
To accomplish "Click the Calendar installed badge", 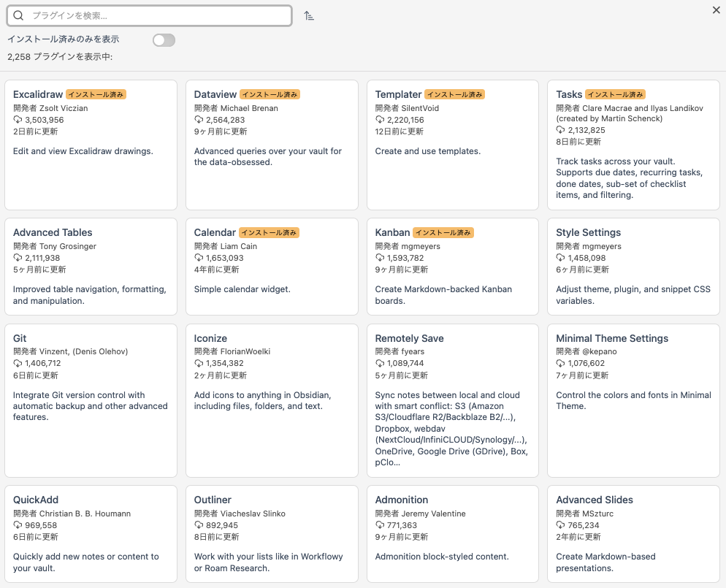I will coord(270,232).
